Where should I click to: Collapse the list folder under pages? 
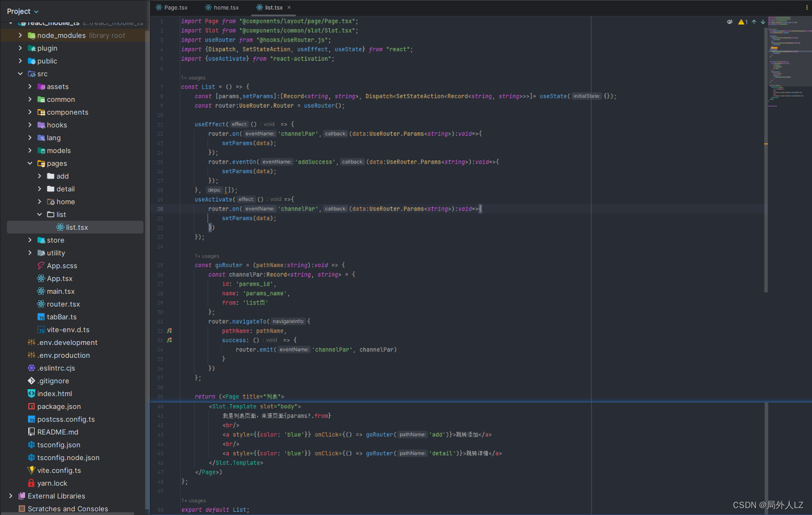coord(39,214)
